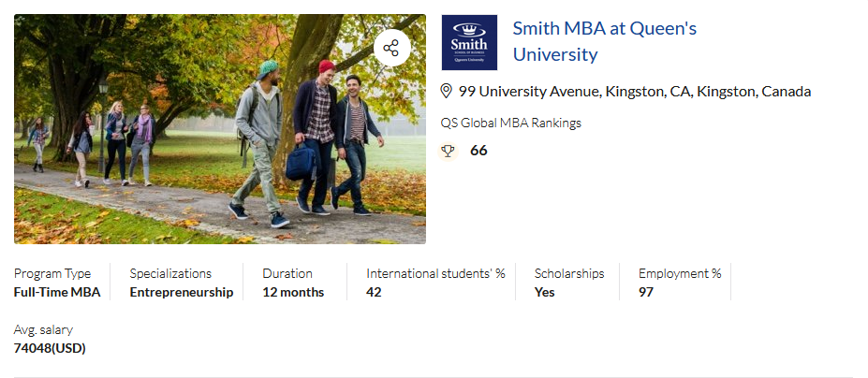Click the Scholarships label
Screen dimensions: 868x378
(x=569, y=273)
